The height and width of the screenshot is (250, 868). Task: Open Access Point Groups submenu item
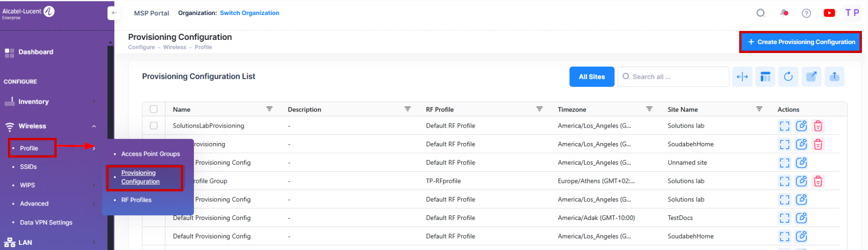150,154
